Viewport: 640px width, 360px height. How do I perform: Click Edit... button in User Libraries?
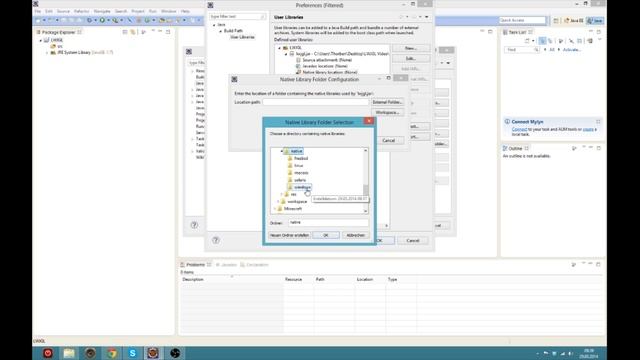coord(411,58)
